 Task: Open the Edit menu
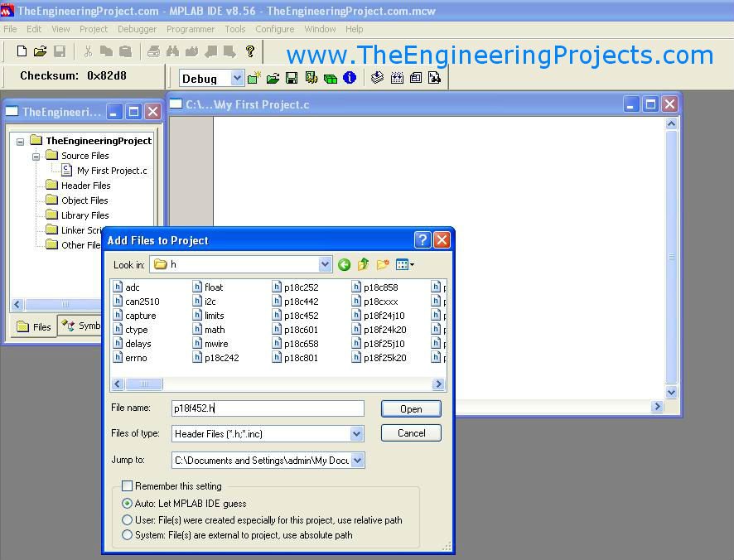pos(34,29)
